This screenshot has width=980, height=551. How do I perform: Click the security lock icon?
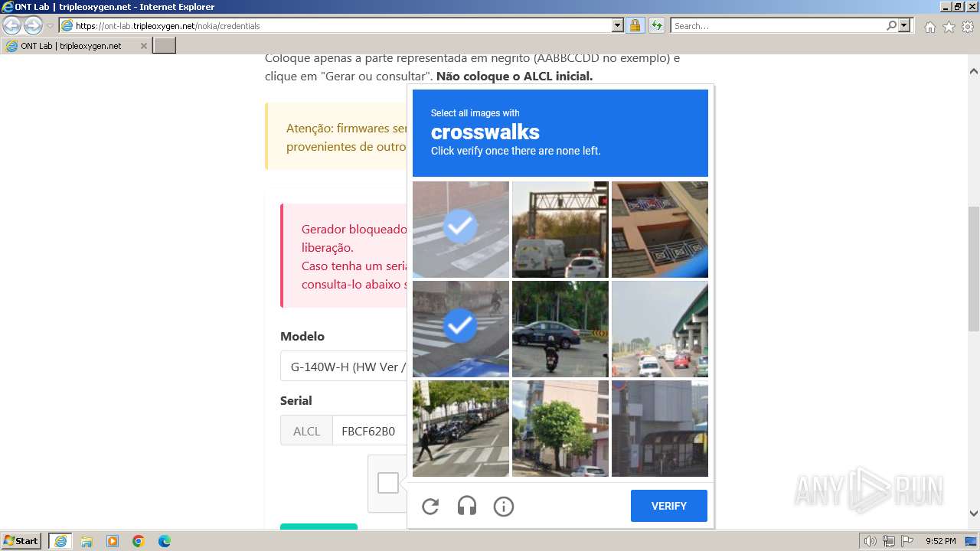click(635, 25)
